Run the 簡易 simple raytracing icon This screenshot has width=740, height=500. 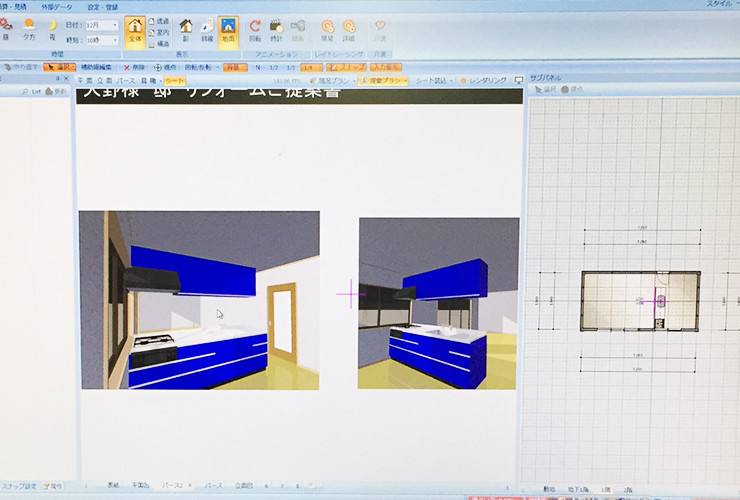click(327, 30)
